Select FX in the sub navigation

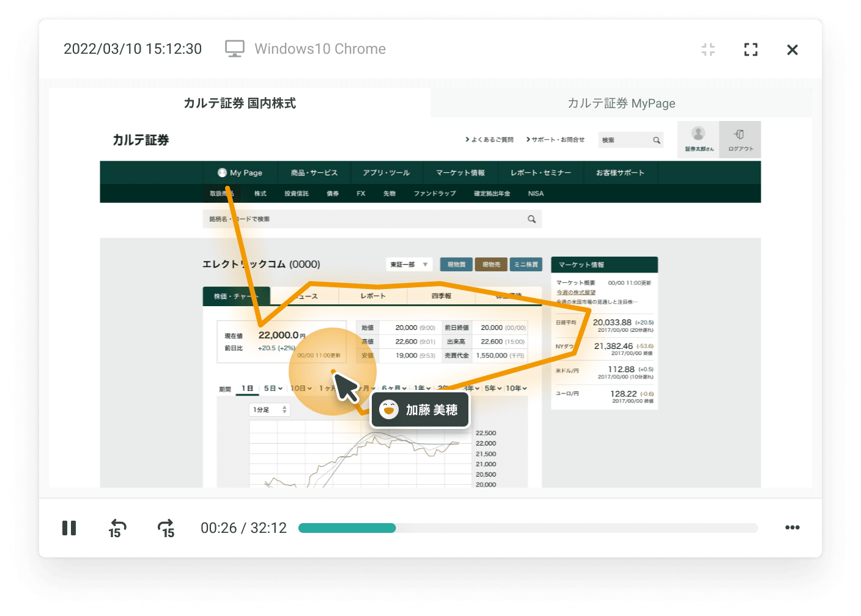pos(361,194)
